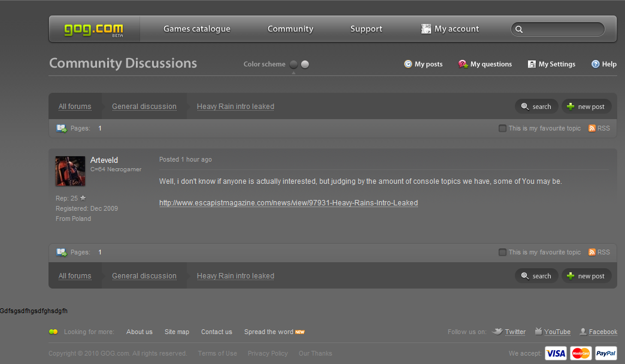Click the lower new post button

(x=586, y=276)
